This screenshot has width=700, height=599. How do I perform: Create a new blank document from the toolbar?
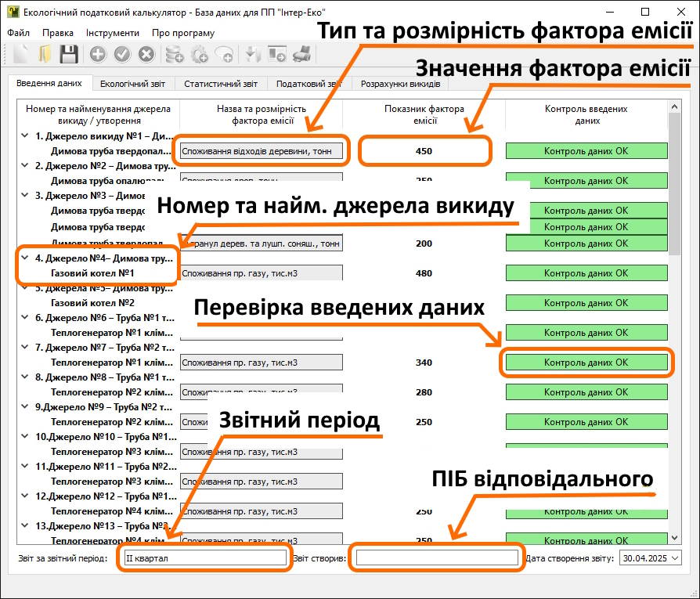[x=21, y=55]
